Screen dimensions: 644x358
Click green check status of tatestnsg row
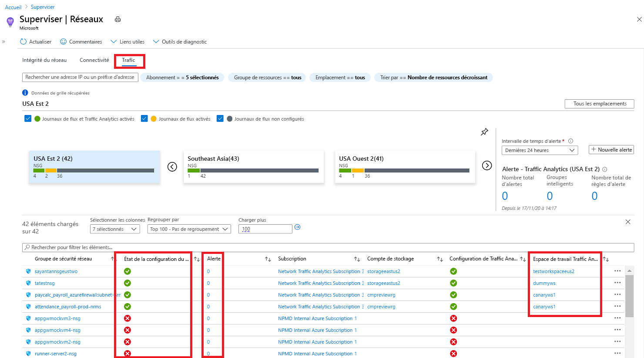coord(127,283)
